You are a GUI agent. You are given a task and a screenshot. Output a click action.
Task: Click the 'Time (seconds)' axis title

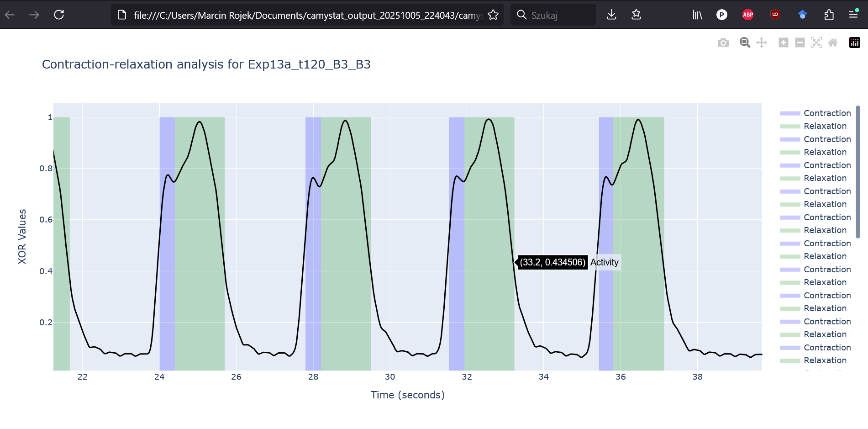(408, 395)
